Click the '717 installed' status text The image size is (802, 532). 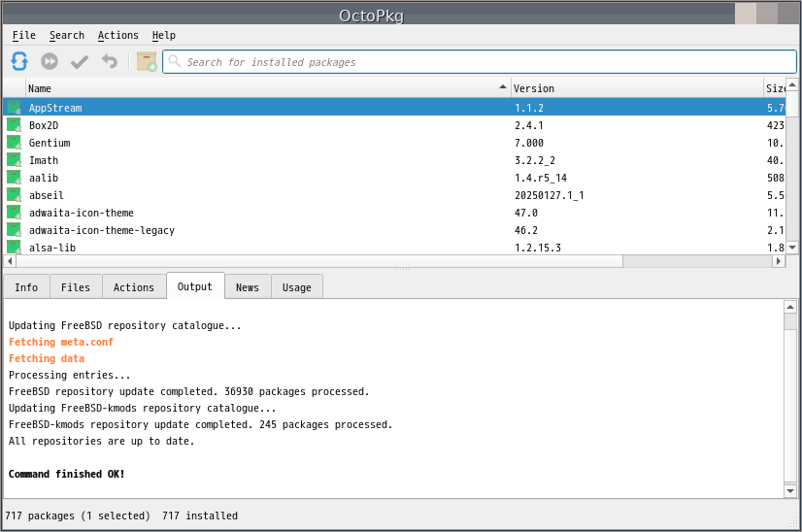coord(200,515)
